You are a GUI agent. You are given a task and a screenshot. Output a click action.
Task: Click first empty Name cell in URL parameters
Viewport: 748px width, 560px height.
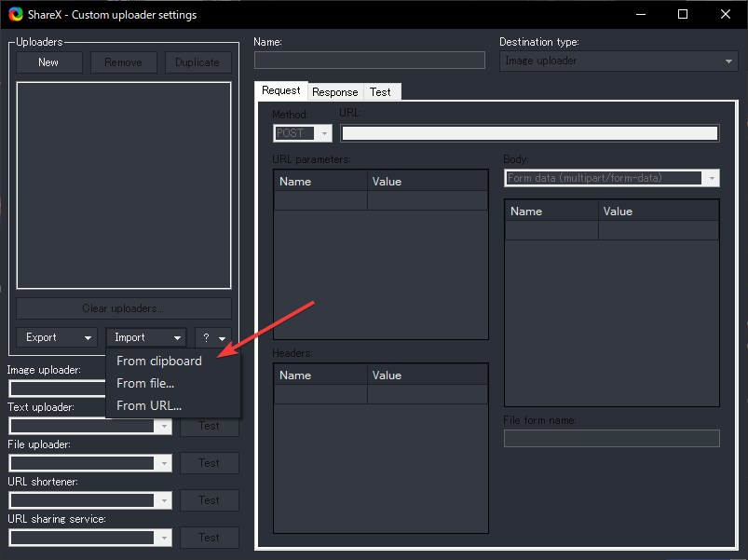click(x=320, y=201)
